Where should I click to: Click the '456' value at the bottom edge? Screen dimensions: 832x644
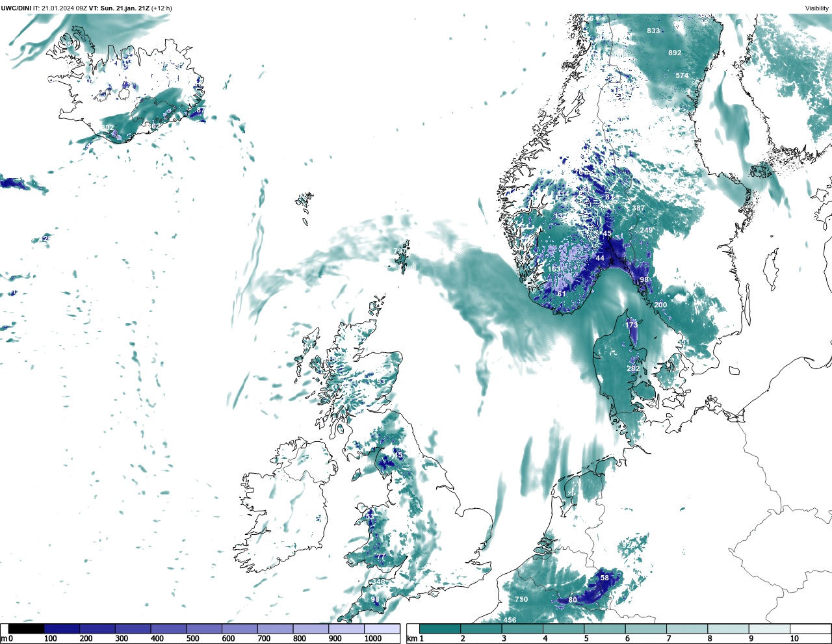point(510,620)
